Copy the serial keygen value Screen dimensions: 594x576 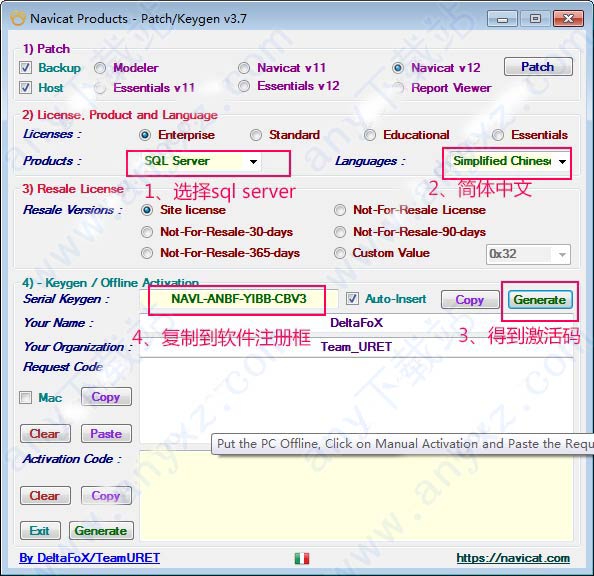470,300
